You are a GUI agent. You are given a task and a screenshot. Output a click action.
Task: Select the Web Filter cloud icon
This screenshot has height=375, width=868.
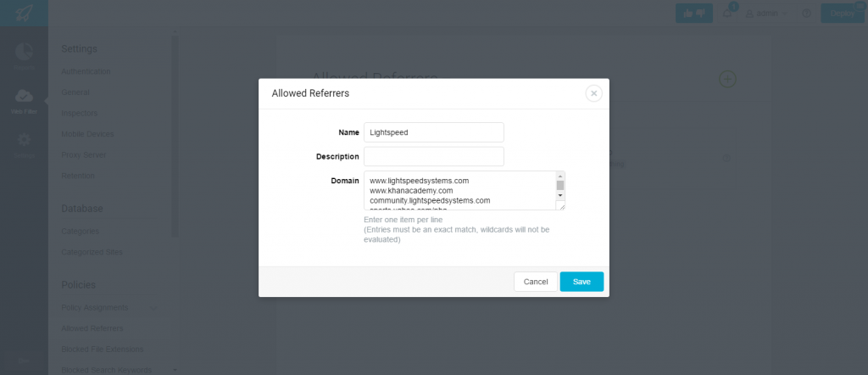point(24,96)
